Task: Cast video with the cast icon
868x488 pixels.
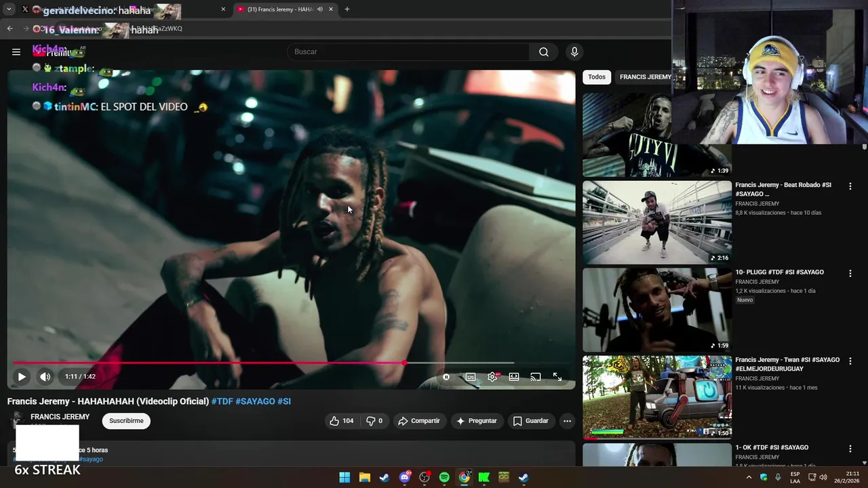Action: pos(536,377)
